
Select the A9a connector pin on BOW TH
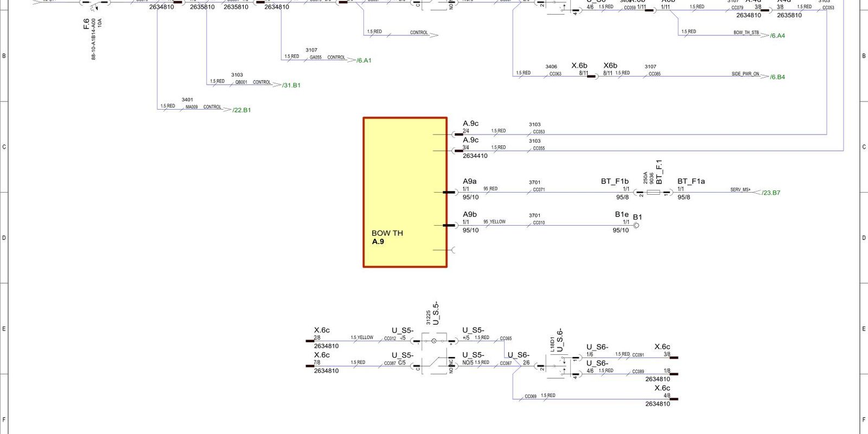(x=450, y=193)
